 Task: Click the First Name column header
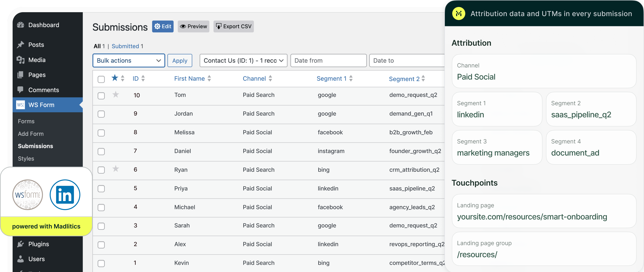[x=190, y=78]
